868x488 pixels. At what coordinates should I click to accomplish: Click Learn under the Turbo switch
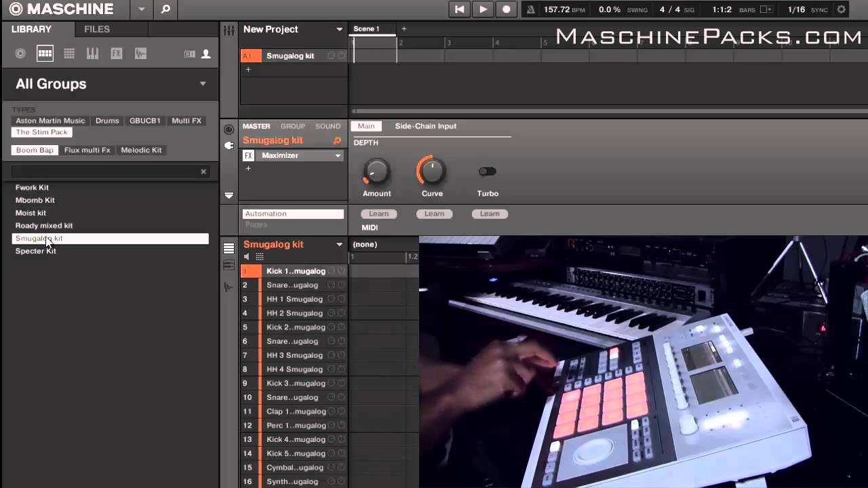490,213
